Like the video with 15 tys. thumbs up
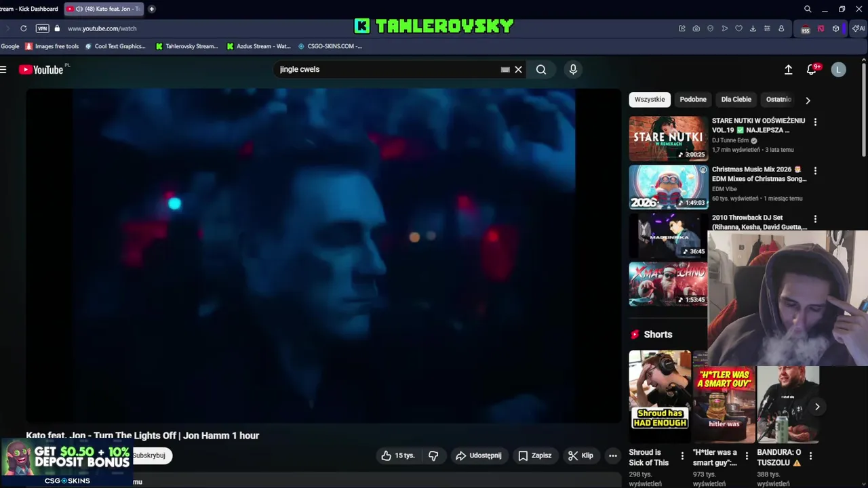Image resolution: width=868 pixels, height=488 pixels. (x=397, y=455)
